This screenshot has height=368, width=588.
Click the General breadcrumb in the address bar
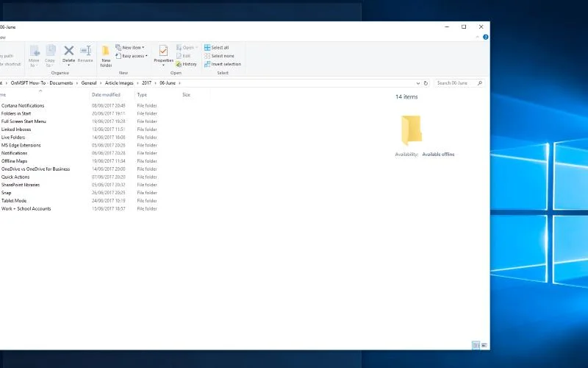pos(89,83)
